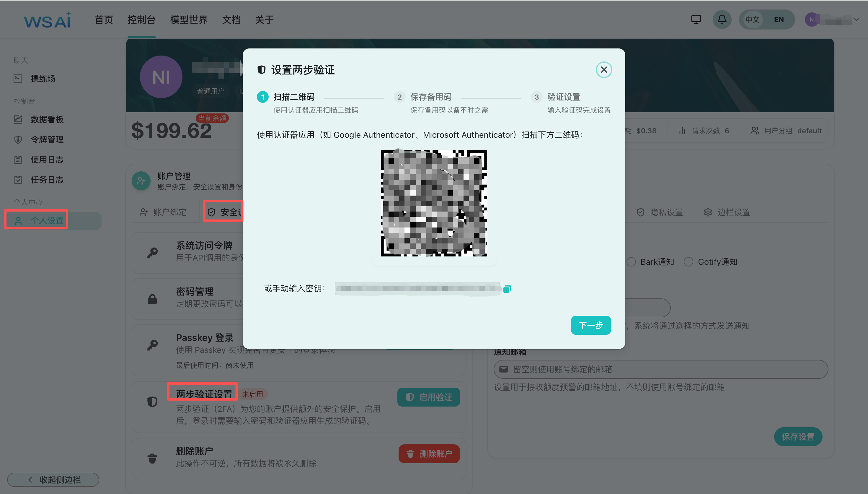Switch to 隐私设置 tab
This screenshot has width=868, height=494.
660,212
